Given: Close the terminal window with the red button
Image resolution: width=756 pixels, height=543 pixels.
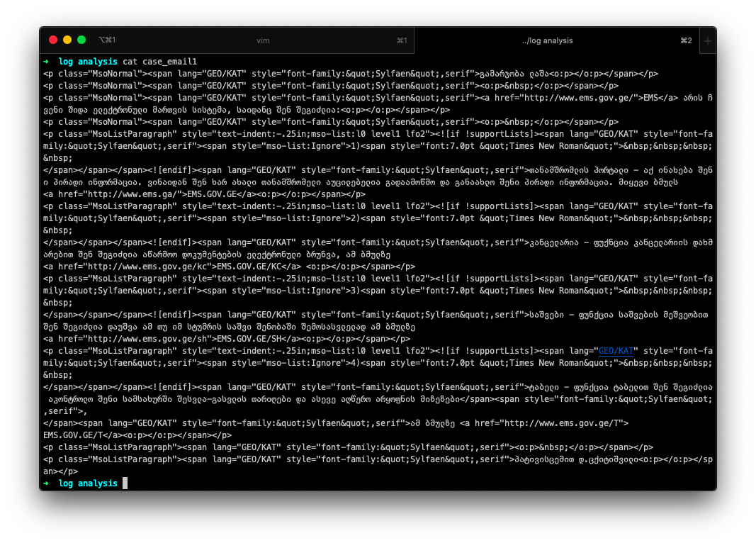Looking at the screenshot, I should [53, 40].
